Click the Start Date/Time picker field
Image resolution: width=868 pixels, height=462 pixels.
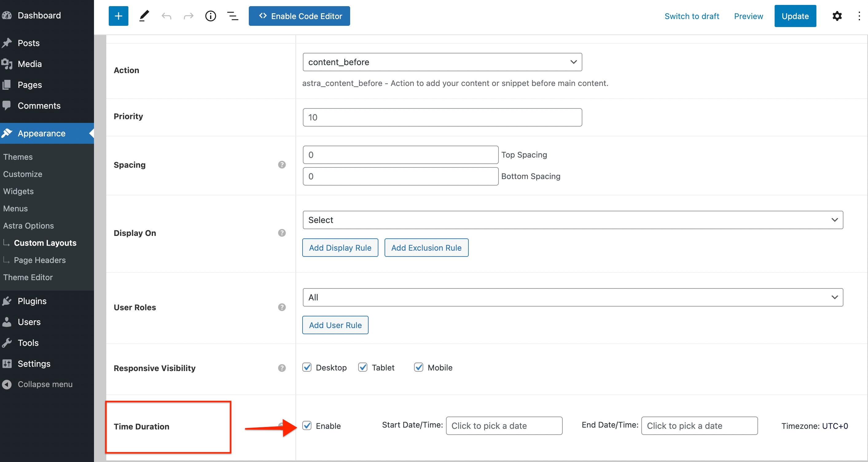504,426
